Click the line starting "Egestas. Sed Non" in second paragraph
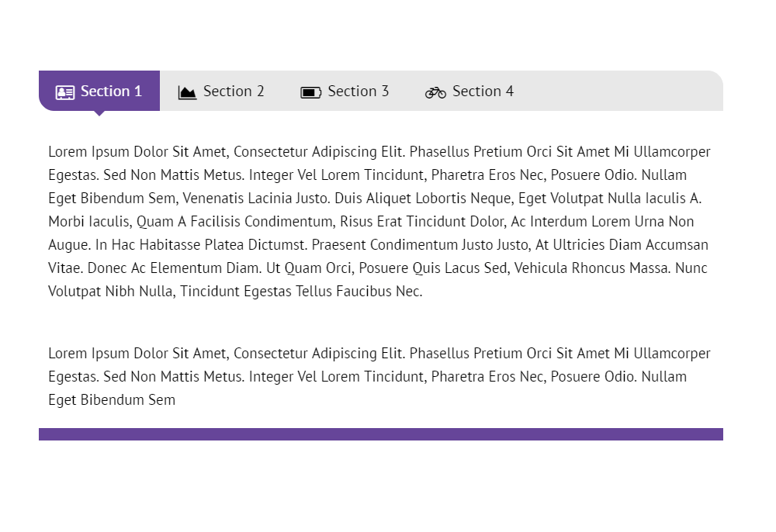 [x=367, y=377]
